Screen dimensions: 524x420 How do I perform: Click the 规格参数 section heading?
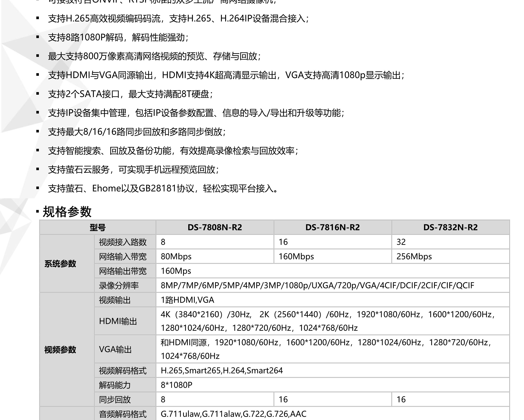pyautogui.click(x=67, y=212)
